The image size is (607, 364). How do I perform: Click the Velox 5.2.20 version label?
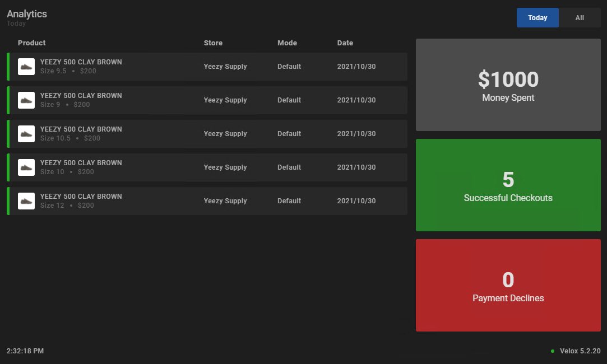pos(580,351)
